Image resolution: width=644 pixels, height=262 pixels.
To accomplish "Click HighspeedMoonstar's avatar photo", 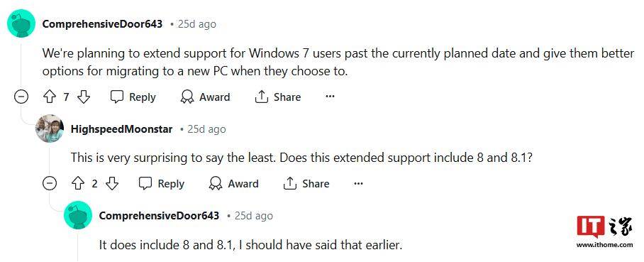I will [x=50, y=129].
